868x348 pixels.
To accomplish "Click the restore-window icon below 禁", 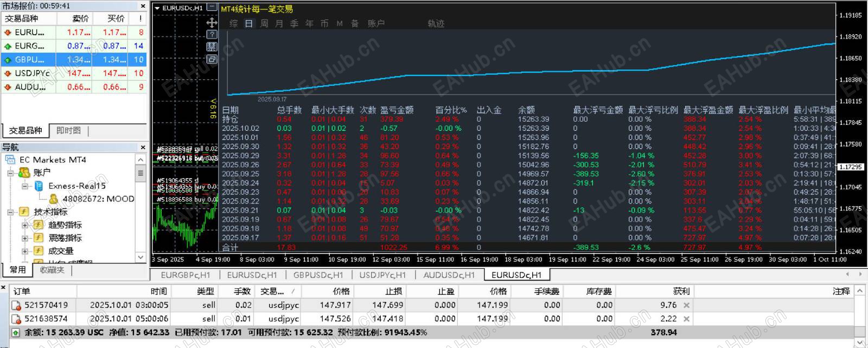I will point(212,59).
